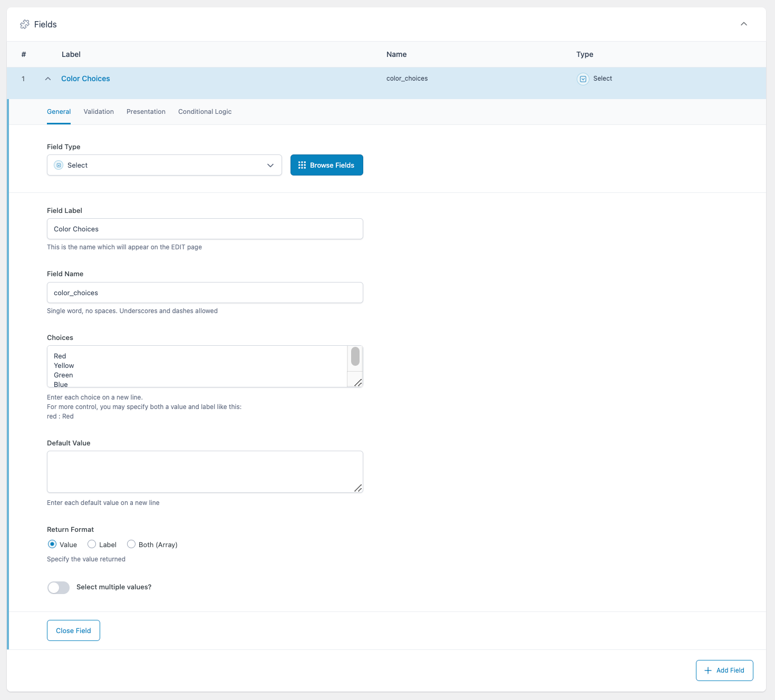Click the plus icon on Add Field button
The image size is (775, 700).
709,670
